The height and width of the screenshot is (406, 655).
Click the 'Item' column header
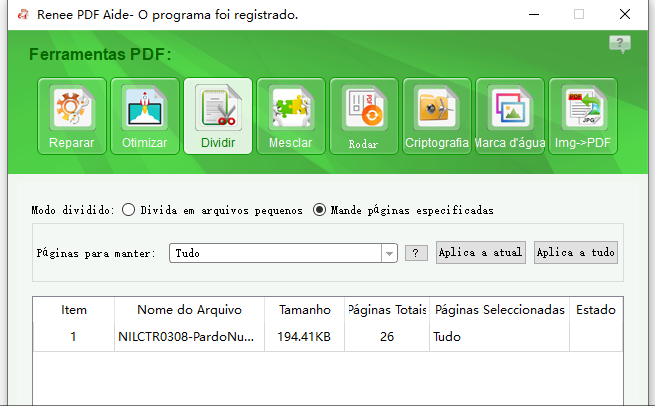74,310
